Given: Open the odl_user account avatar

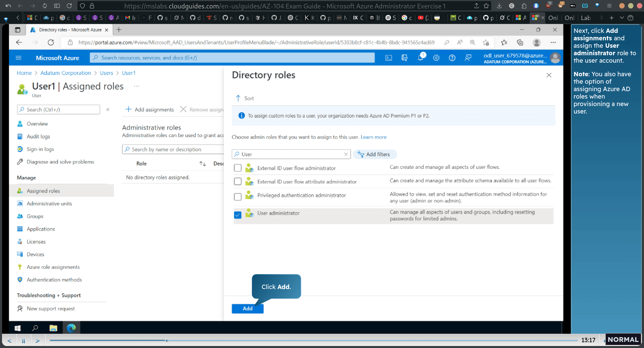Looking at the screenshot, I should (555, 58).
